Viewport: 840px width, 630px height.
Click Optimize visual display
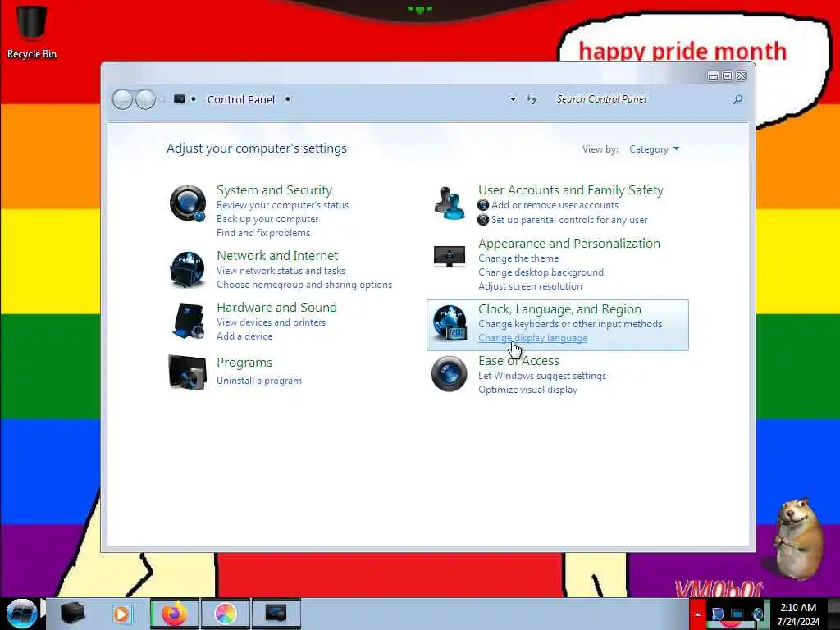[x=527, y=390]
